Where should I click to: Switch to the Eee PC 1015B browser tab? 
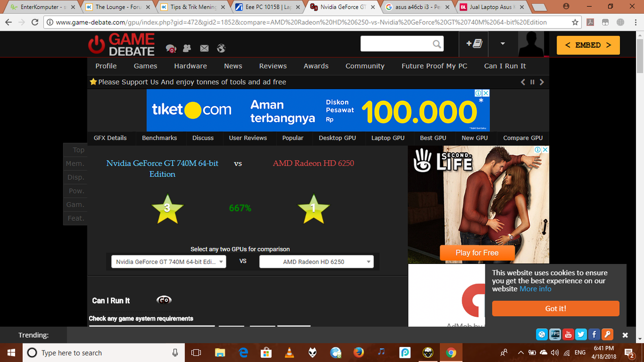click(x=267, y=7)
